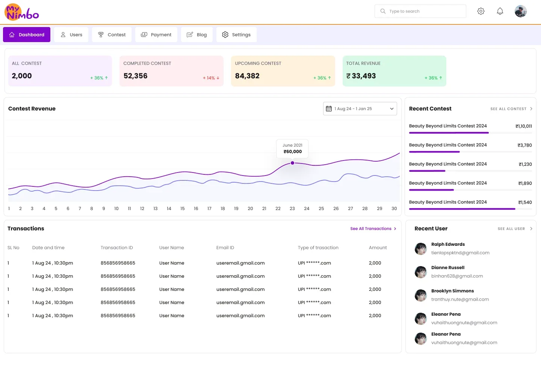Open the All Contest stat card

coord(60,71)
